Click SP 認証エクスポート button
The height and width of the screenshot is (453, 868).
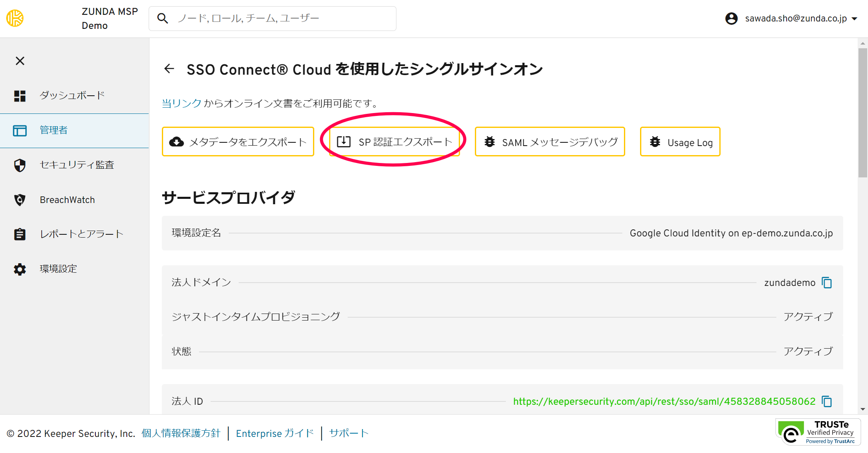(x=394, y=142)
